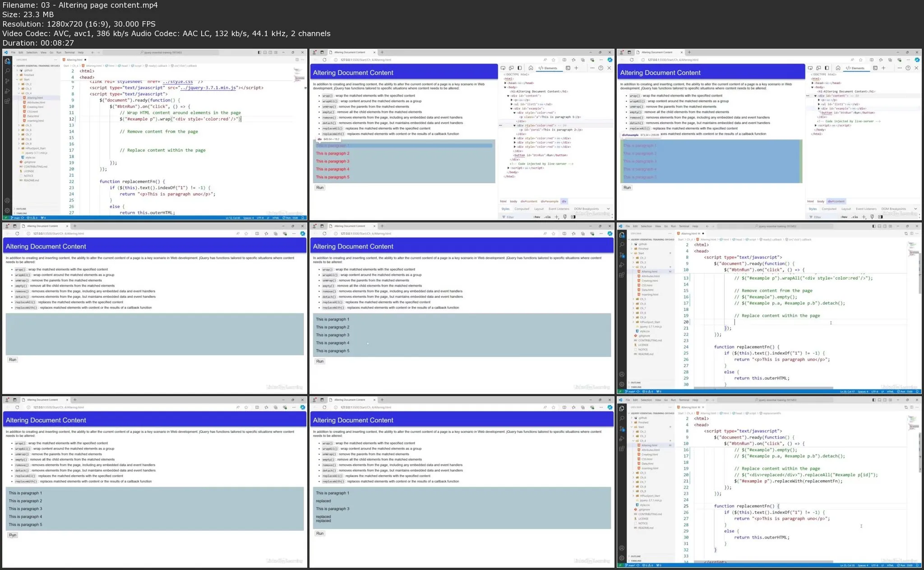Image resolution: width=924 pixels, height=570 pixels.
Task: Open Source Control in top-left VS Code frame
Action: tap(7, 81)
